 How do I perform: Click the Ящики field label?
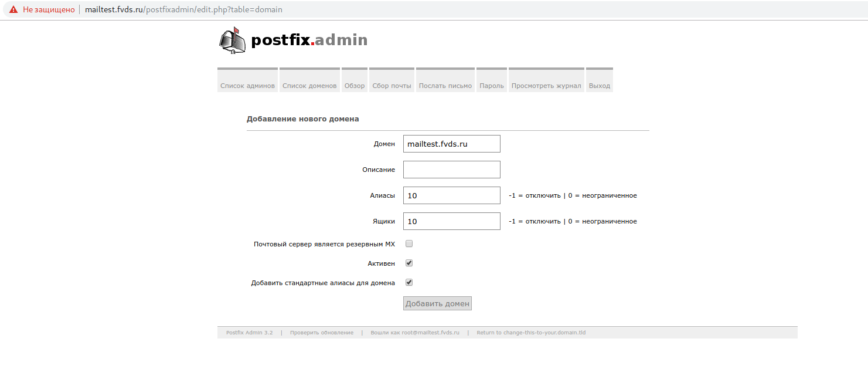[x=383, y=221]
